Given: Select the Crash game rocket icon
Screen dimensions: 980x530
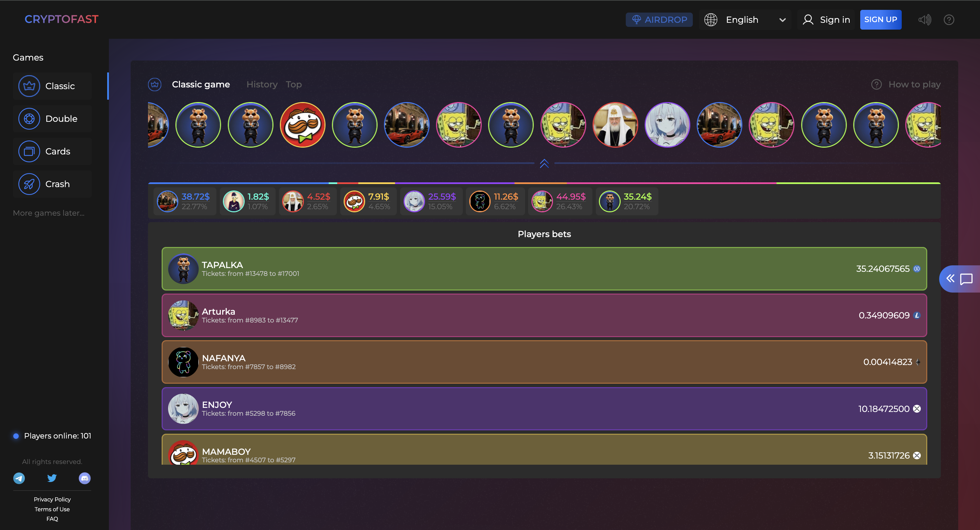Looking at the screenshot, I should coord(29,184).
